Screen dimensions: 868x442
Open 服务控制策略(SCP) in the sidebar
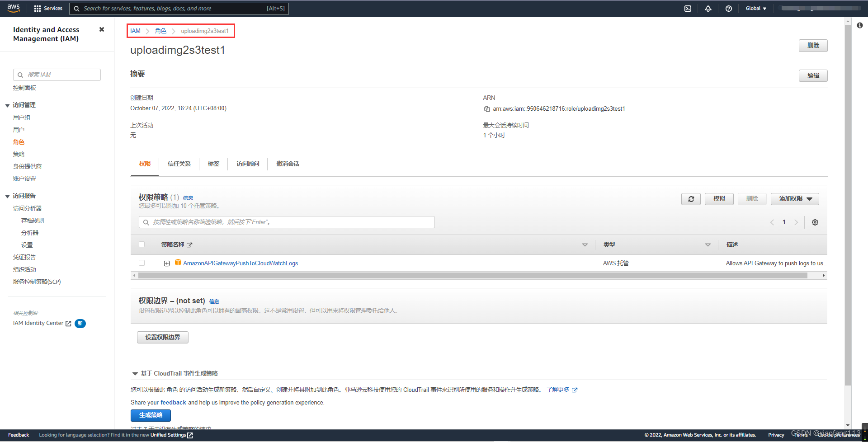(x=37, y=282)
